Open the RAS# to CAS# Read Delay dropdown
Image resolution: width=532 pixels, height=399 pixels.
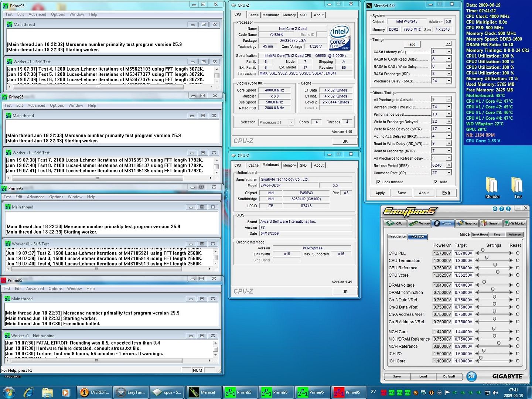coord(449,59)
